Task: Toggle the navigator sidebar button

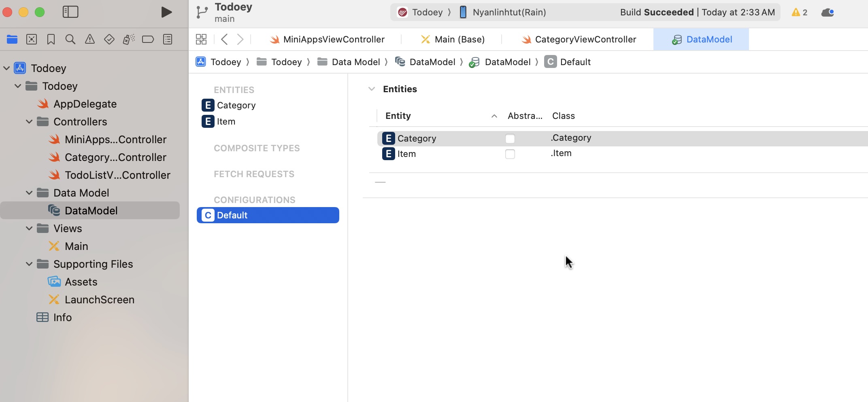Action: point(70,12)
